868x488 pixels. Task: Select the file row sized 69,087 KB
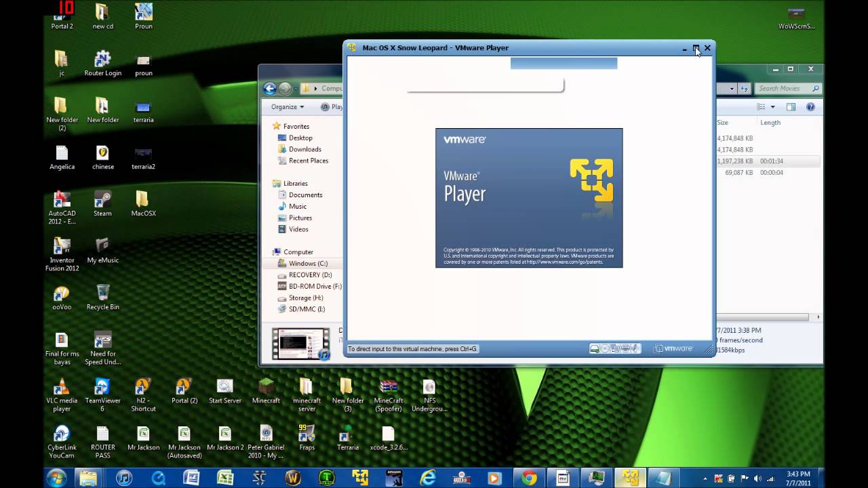pyautogui.click(x=768, y=173)
